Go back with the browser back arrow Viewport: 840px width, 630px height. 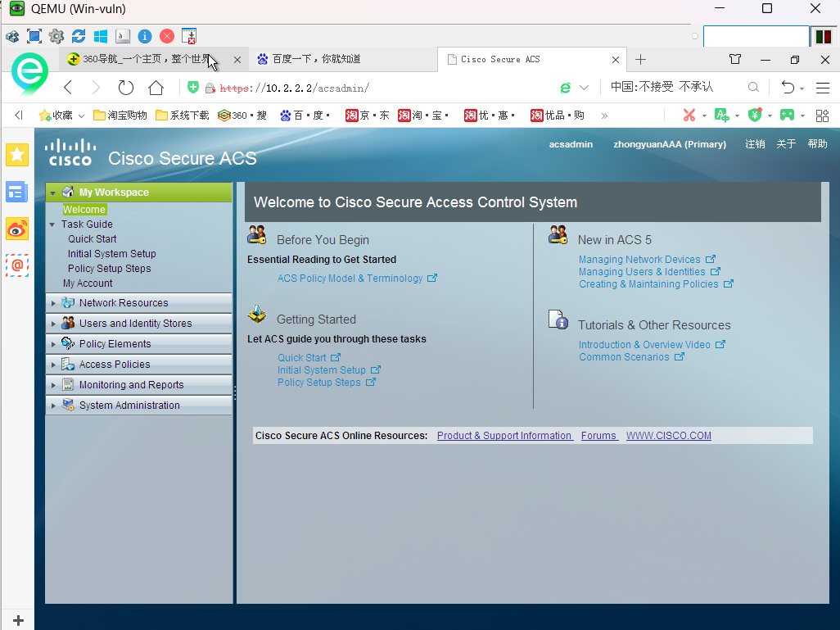68,88
